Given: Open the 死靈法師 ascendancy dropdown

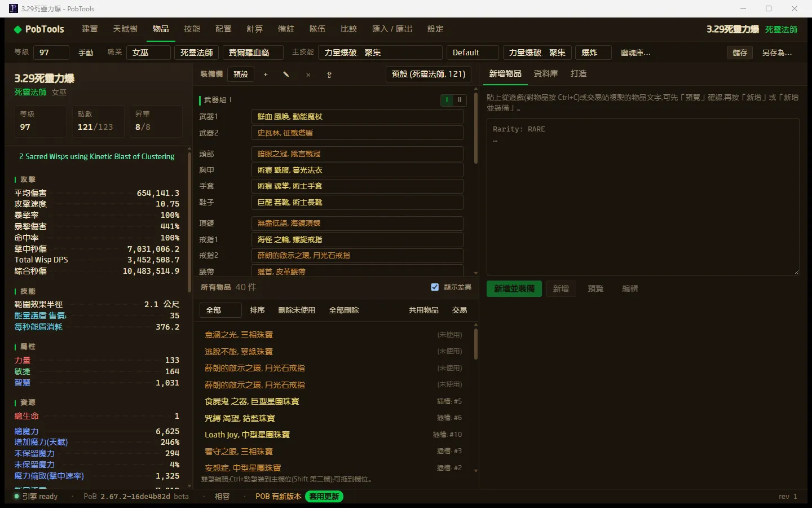Looking at the screenshot, I should pyautogui.click(x=196, y=52).
